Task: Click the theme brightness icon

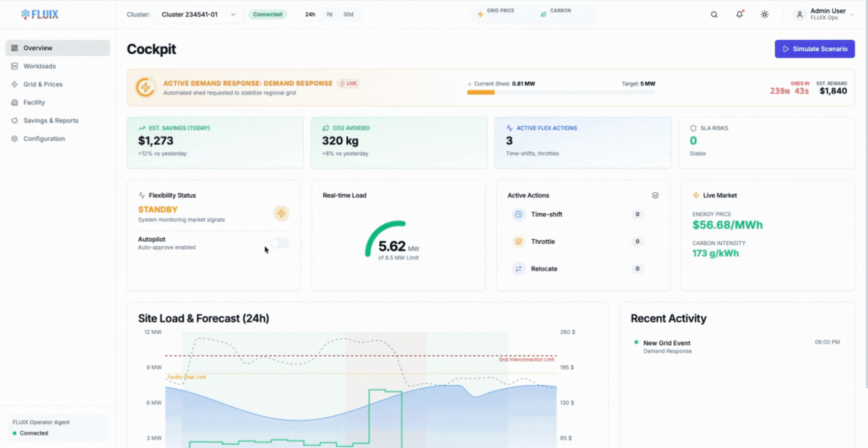Action: pos(764,14)
